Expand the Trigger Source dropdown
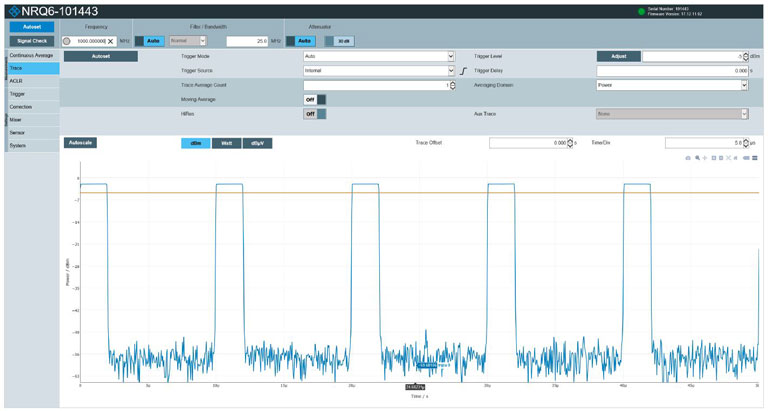The width and height of the screenshot is (770, 411). coord(379,71)
